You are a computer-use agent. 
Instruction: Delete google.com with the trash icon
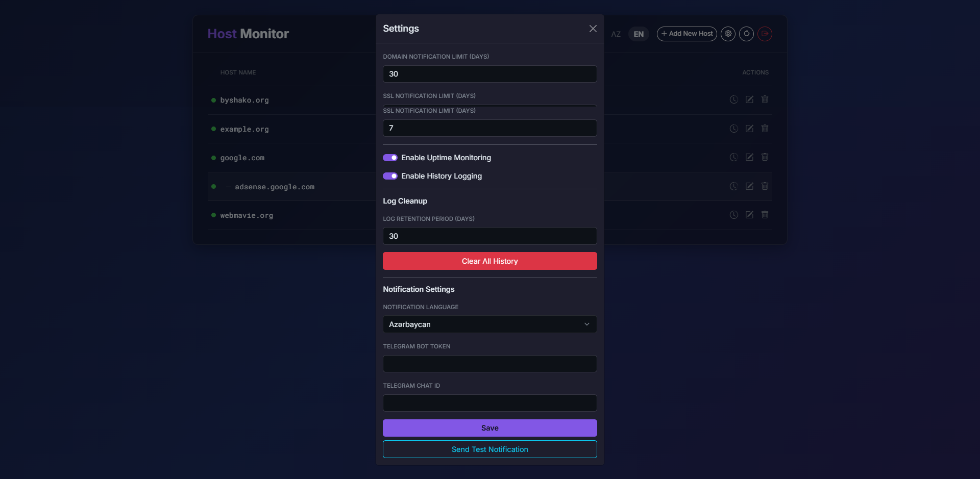coord(765,157)
